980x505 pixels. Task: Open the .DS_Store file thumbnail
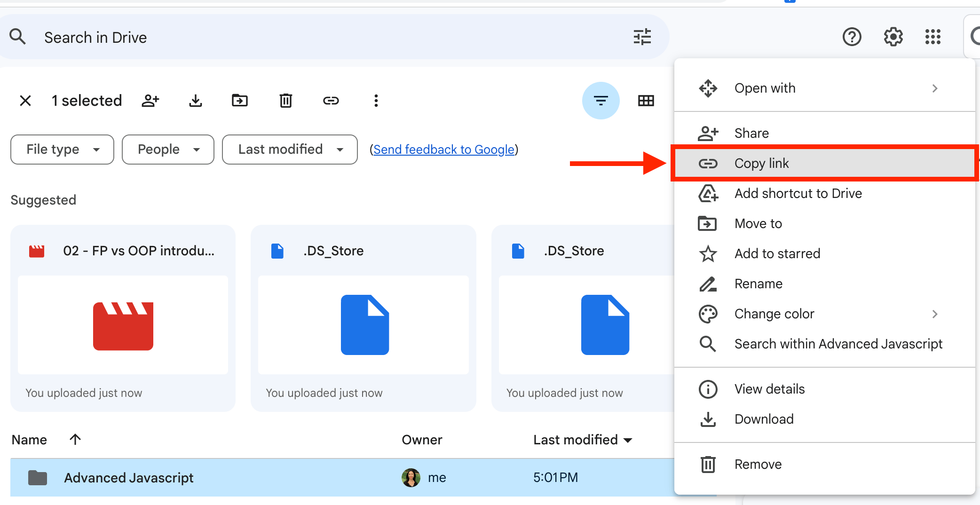coord(364,325)
